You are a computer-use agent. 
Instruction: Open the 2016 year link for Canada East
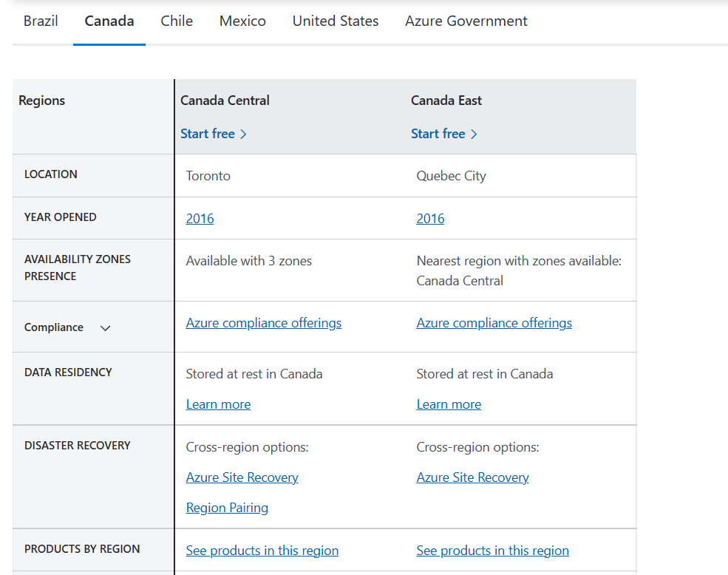pyautogui.click(x=430, y=218)
